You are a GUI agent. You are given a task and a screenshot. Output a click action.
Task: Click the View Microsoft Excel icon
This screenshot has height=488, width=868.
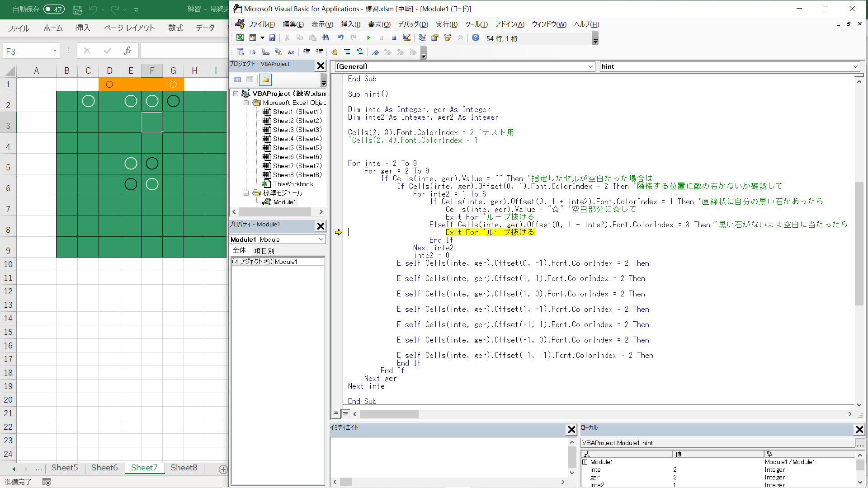tap(240, 38)
